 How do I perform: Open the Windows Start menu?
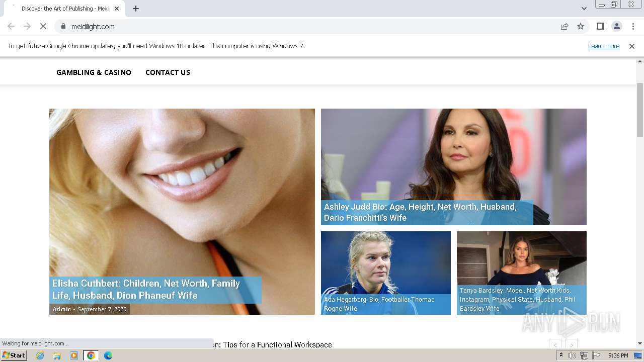click(14, 355)
